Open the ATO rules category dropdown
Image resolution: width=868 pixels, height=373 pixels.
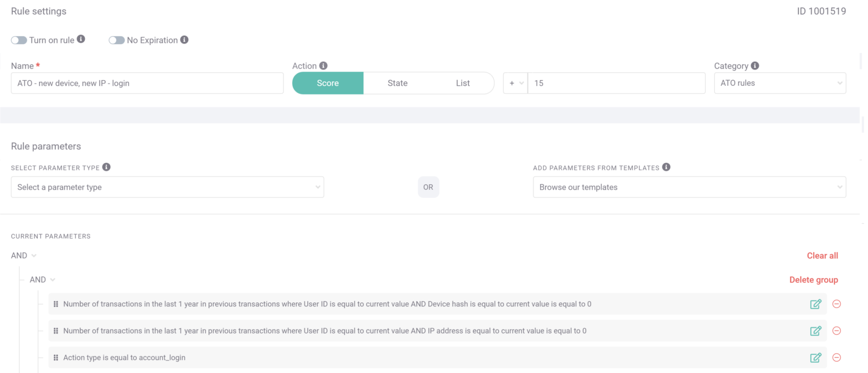pos(780,83)
